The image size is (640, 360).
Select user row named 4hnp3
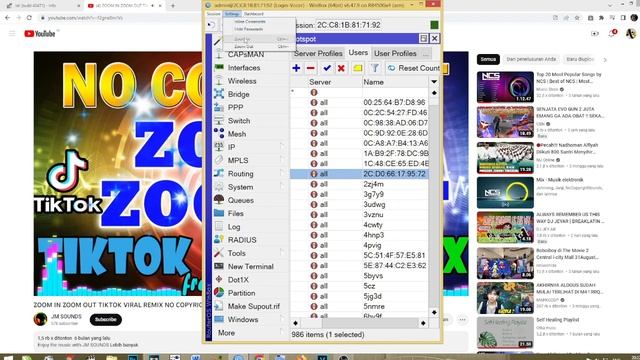[x=359, y=235]
